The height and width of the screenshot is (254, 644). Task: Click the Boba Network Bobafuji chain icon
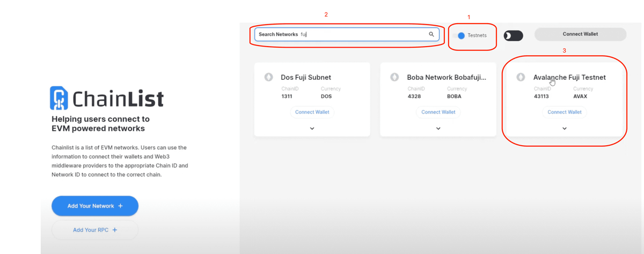pos(394,77)
